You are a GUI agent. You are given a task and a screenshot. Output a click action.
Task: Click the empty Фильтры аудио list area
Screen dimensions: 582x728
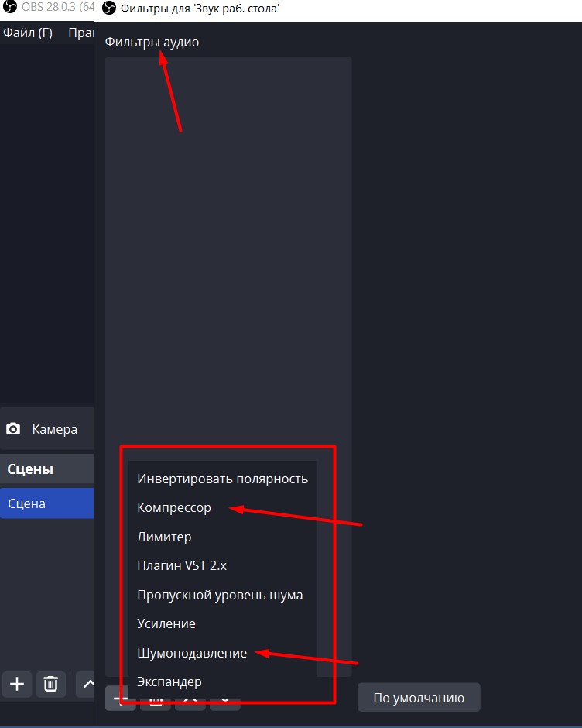click(x=228, y=232)
